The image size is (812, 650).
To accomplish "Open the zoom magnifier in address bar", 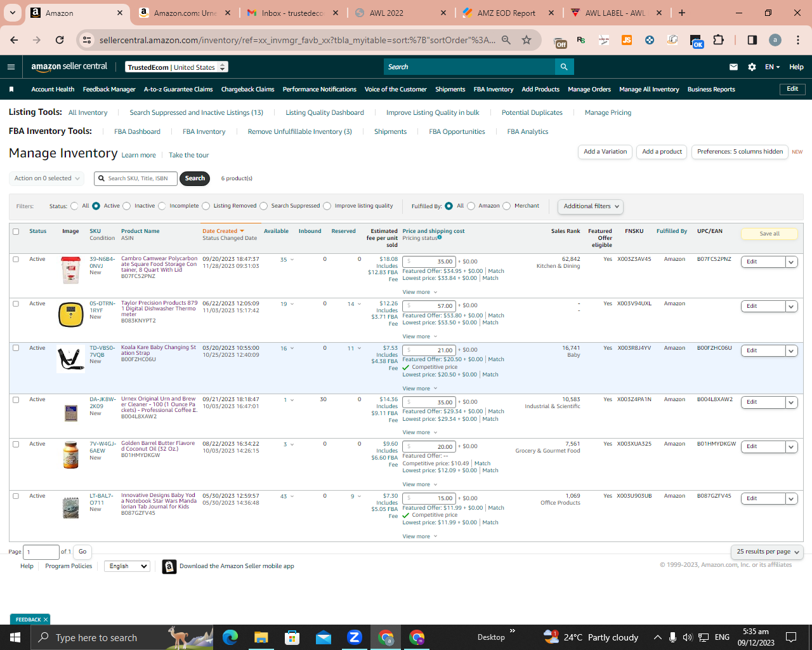I will click(506, 40).
